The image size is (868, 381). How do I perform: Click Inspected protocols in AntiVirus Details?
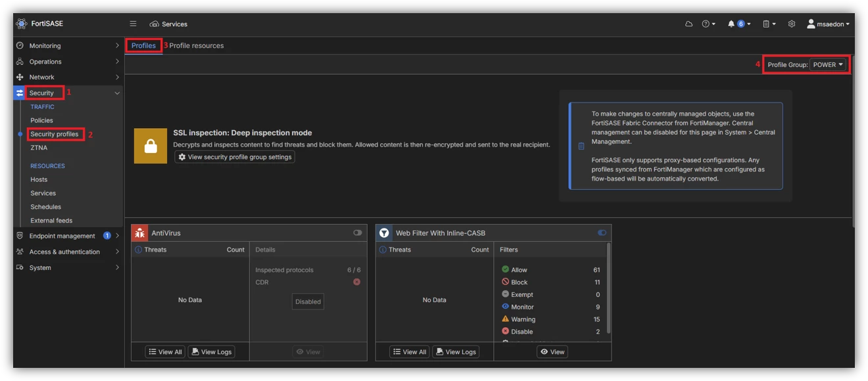click(x=285, y=270)
